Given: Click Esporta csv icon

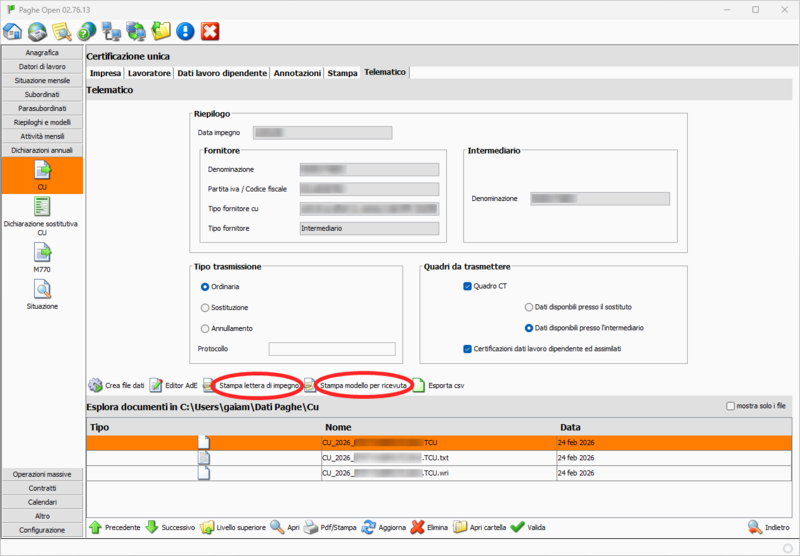Looking at the screenshot, I should pyautogui.click(x=419, y=385).
